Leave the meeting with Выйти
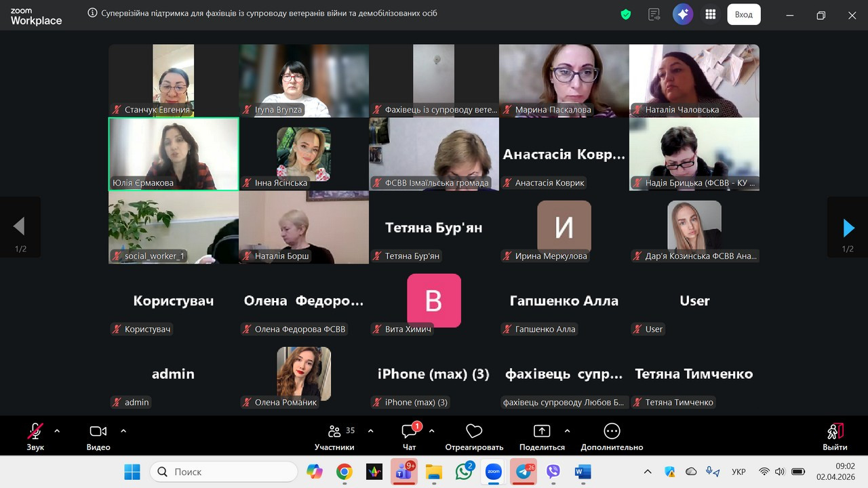The width and height of the screenshot is (868, 488). tap(835, 436)
